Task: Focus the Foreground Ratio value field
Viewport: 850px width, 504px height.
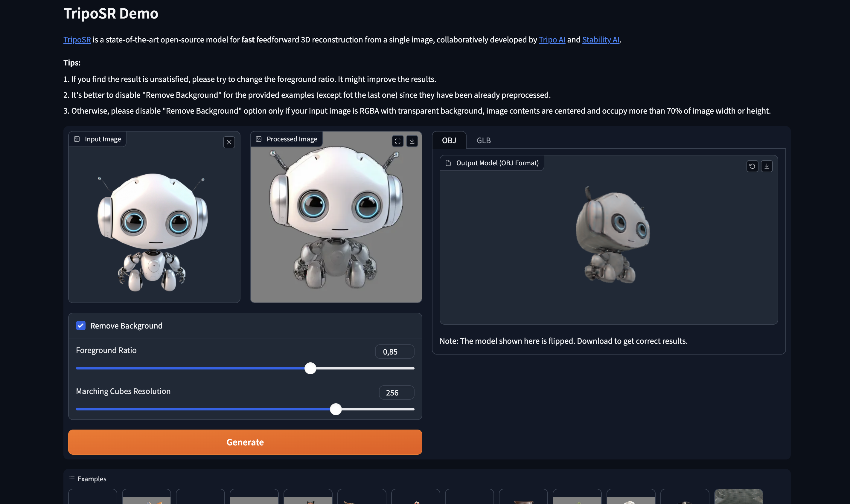Action: point(394,352)
